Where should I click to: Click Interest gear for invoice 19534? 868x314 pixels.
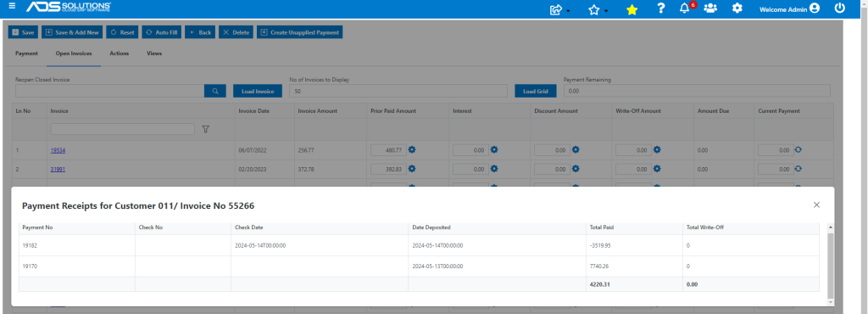coord(494,149)
